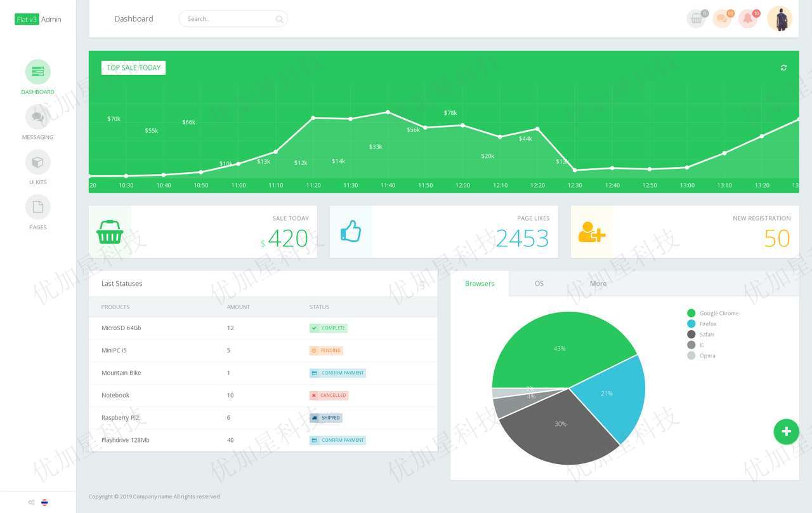The width and height of the screenshot is (812, 513).
Task: Click the thumbs-up icon on Page Likes card
Action: coord(351,231)
